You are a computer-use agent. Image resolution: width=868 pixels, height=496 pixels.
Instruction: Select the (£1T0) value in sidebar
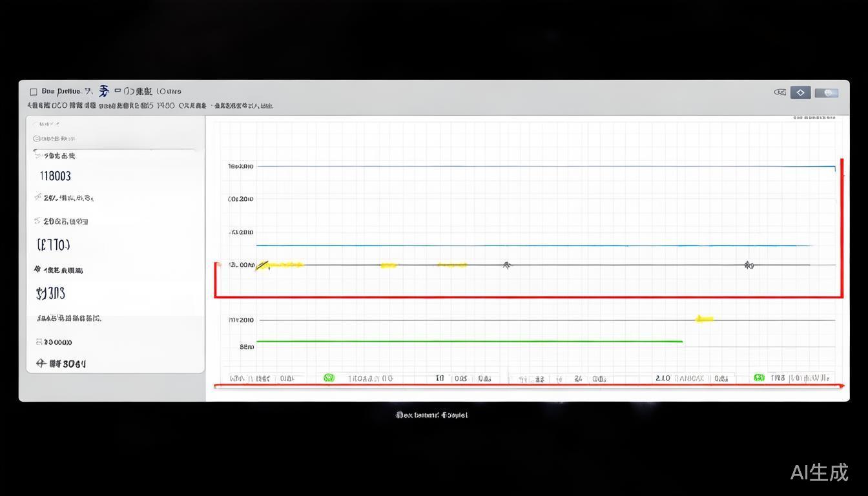pos(54,245)
